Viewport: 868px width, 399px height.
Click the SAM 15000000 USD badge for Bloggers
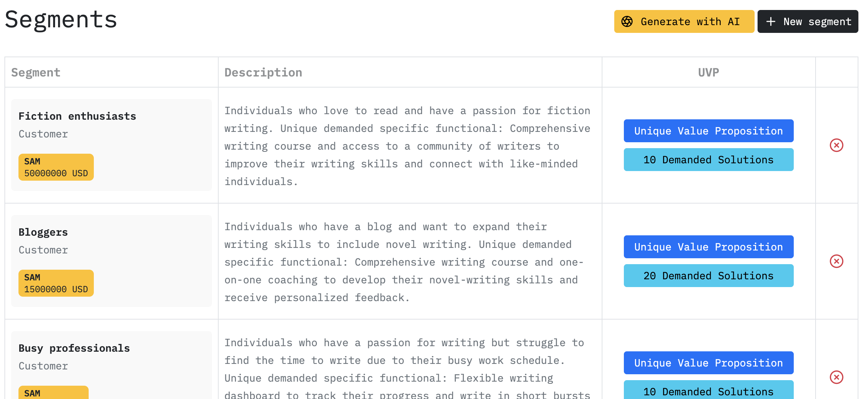(x=56, y=283)
